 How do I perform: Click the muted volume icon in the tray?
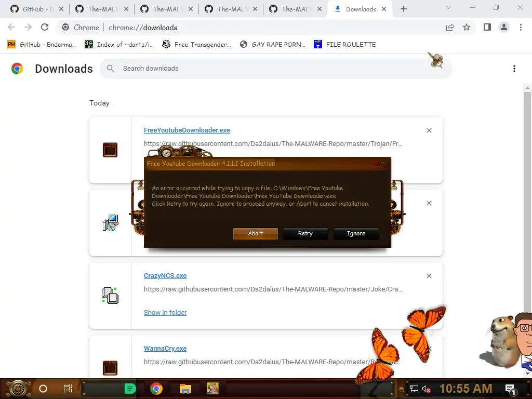[x=426, y=389]
